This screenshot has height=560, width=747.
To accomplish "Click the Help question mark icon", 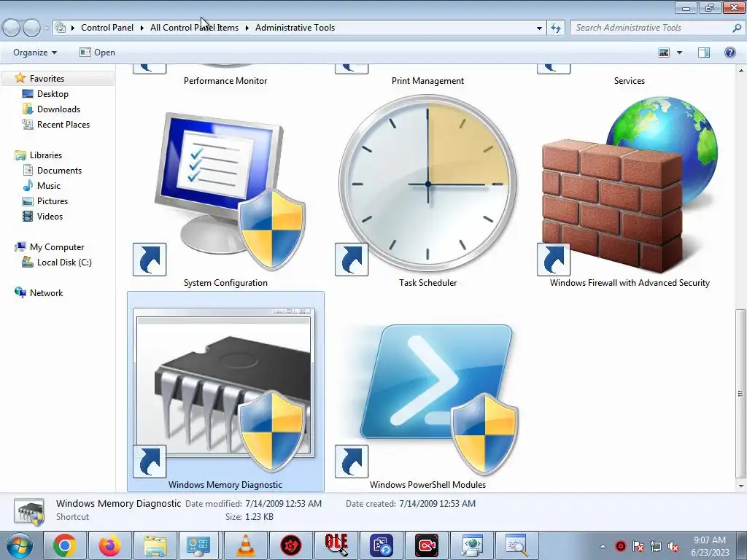I will coord(729,52).
